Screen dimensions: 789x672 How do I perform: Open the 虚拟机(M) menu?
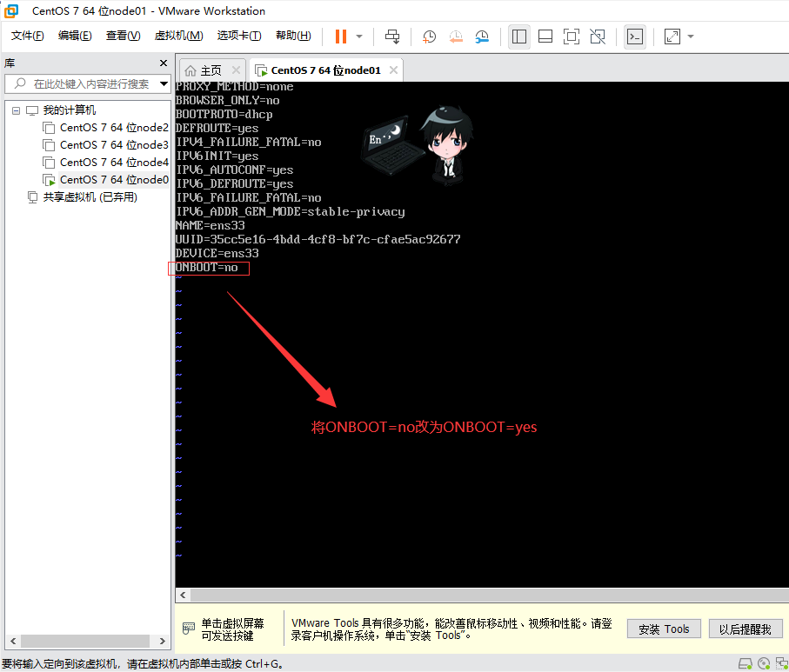point(178,36)
